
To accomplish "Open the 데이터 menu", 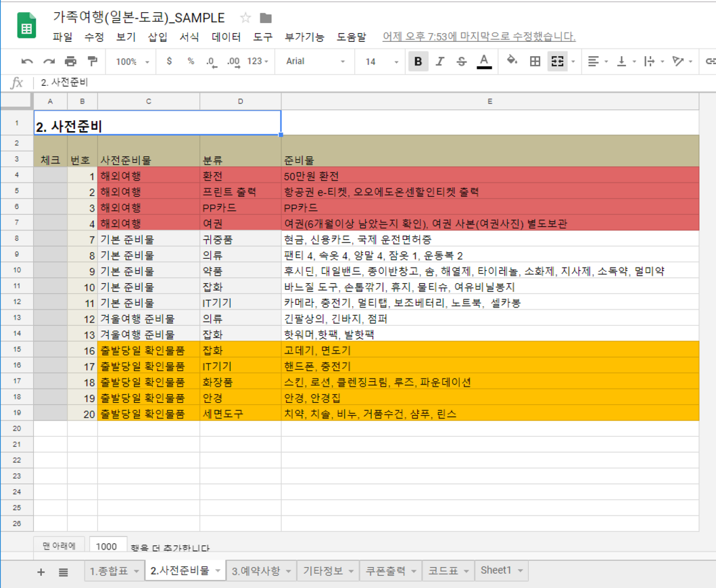I will pos(226,36).
